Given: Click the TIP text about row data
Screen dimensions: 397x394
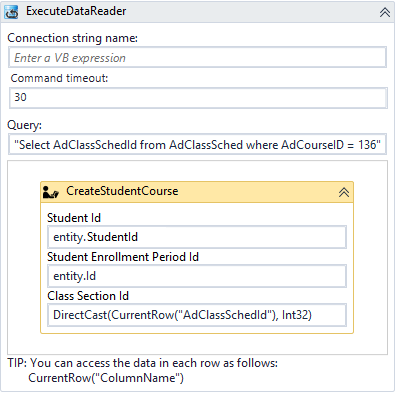Looking at the screenshot, I should tap(143, 363).
